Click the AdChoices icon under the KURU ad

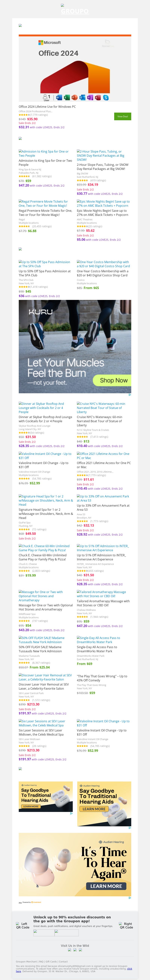(x=130, y=395)
